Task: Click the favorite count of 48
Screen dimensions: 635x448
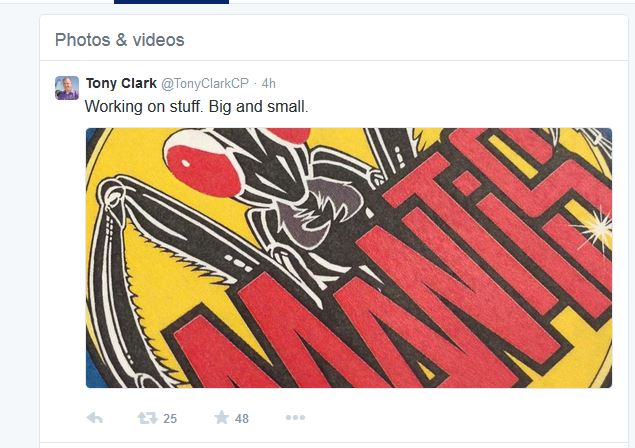Action: point(242,419)
